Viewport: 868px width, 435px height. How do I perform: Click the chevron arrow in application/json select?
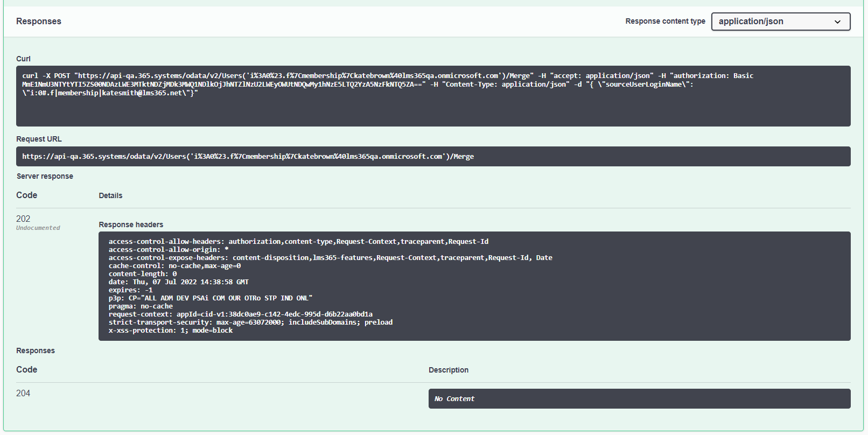coord(837,22)
